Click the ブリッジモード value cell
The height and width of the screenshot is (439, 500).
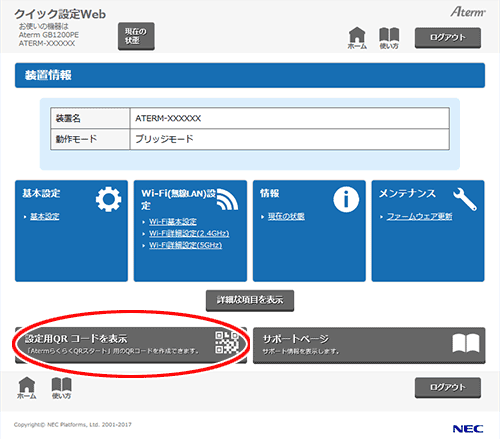coord(289,139)
